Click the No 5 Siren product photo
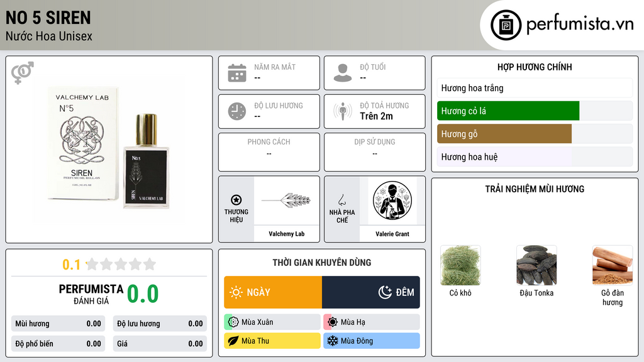The image size is (644, 362). click(x=109, y=148)
